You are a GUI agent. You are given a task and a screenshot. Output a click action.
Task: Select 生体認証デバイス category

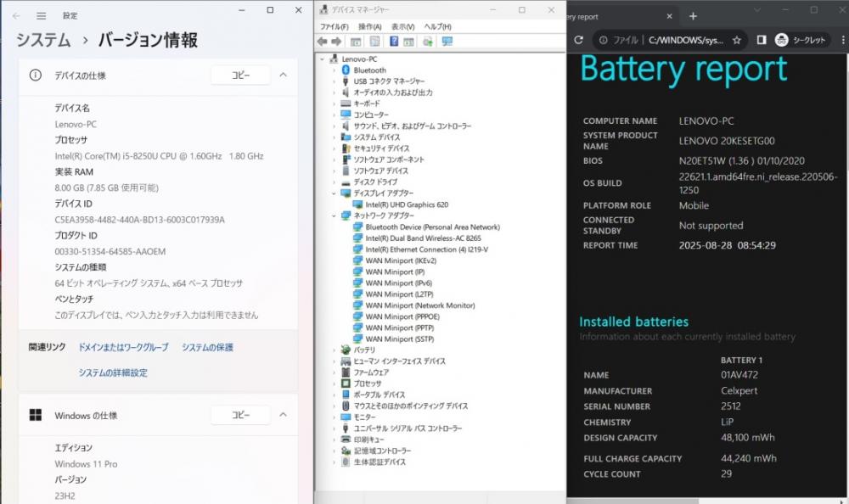click(x=380, y=462)
